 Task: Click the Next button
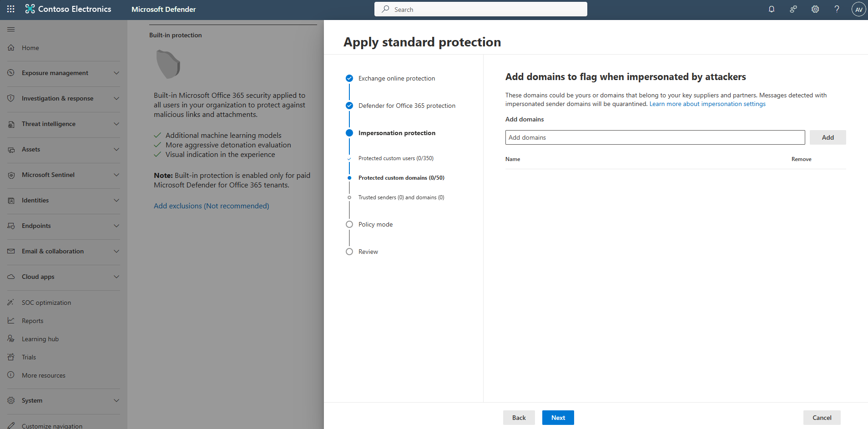558,418
